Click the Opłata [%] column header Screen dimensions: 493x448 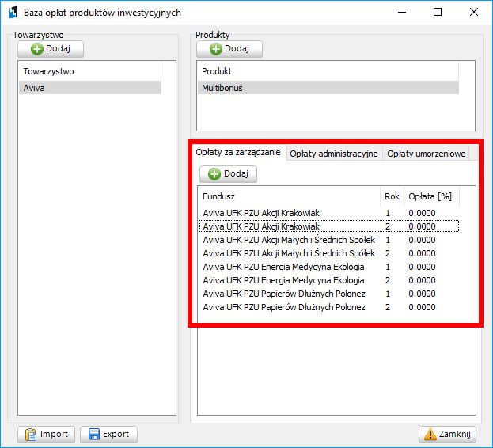click(x=429, y=196)
